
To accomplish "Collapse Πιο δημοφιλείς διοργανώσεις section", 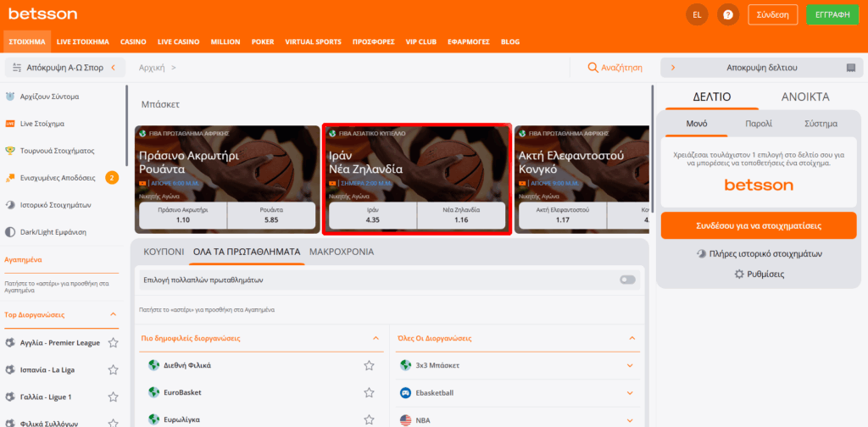I will click(x=376, y=338).
